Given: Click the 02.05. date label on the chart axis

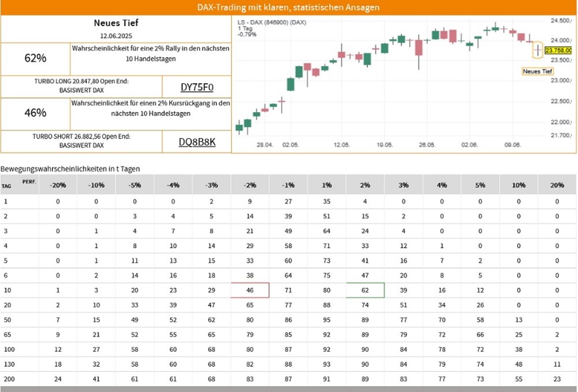Looking at the screenshot, I should [290, 145].
